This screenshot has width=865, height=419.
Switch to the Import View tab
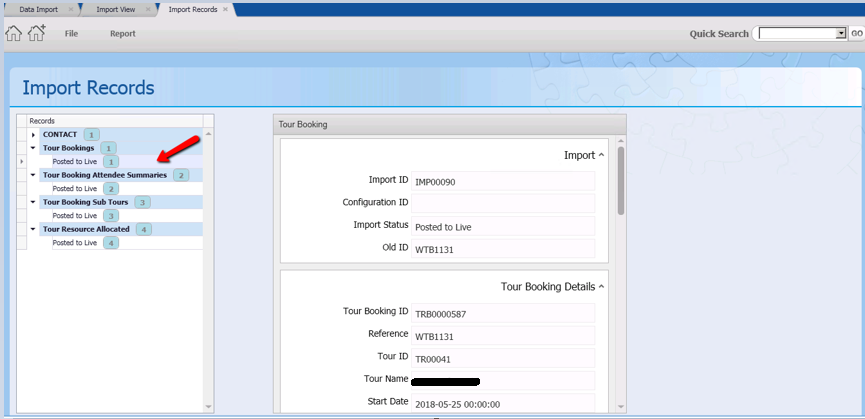(115, 9)
